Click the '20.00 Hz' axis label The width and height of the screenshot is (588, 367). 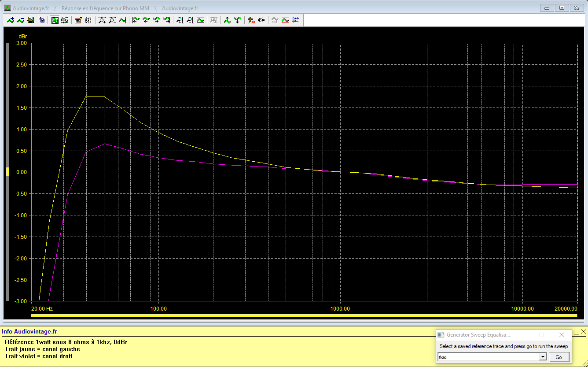(x=42, y=309)
